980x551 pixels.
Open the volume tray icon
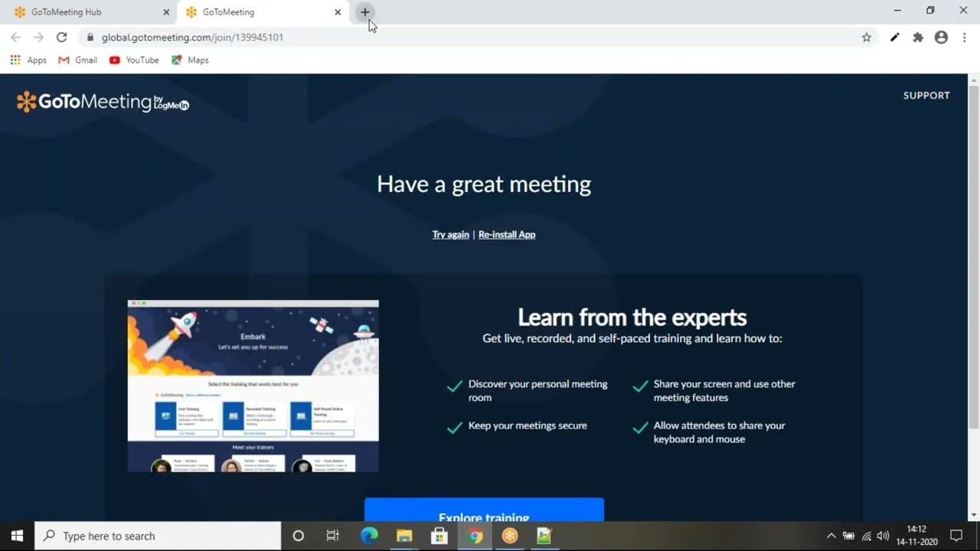(x=883, y=536)
